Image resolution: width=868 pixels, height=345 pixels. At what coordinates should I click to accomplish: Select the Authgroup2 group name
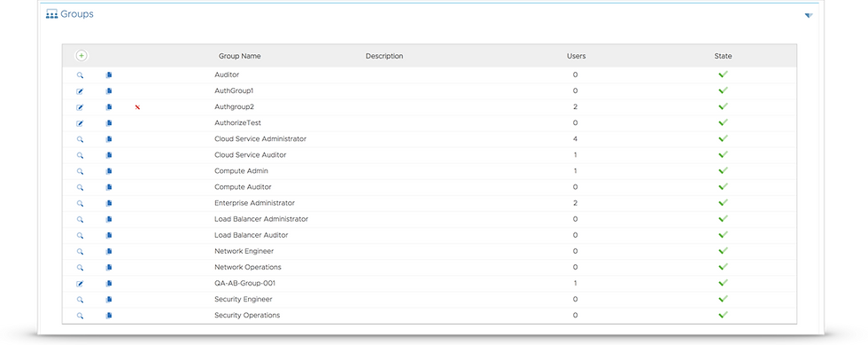point(234,106)
